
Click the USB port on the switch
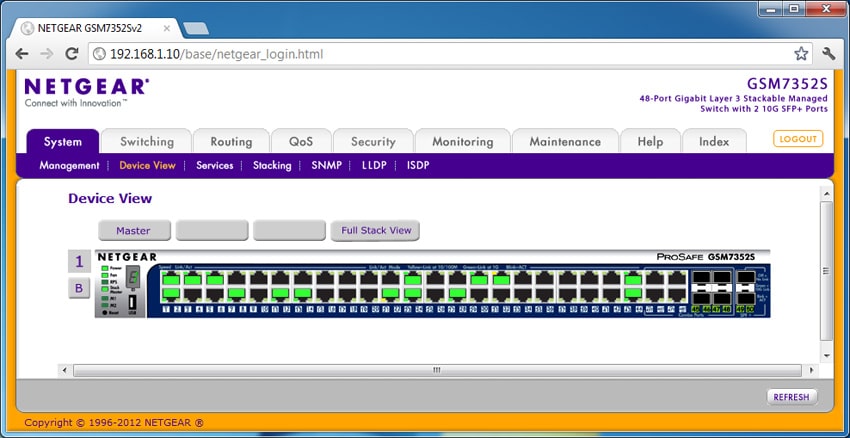pyautogui.click(x=133, y=301)
